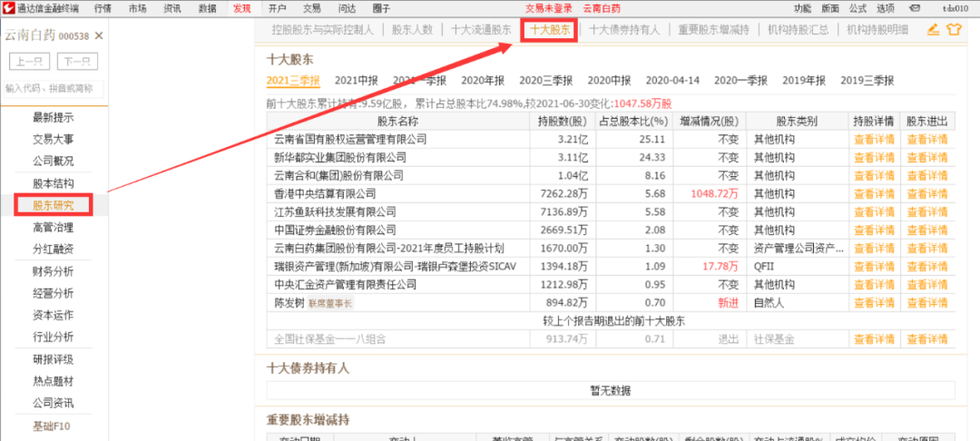980x441 pixels.
Task: Open the 交易 menu
Action: 312,8
